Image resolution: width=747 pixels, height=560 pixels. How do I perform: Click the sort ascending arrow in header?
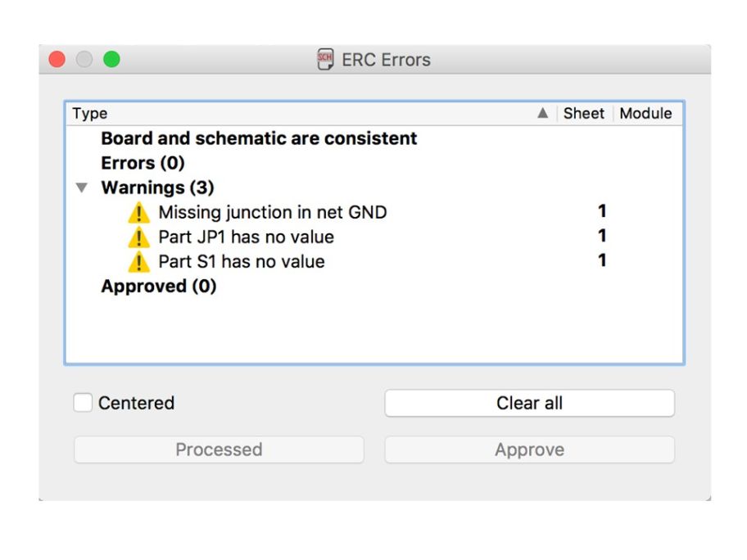pos(542,113)
